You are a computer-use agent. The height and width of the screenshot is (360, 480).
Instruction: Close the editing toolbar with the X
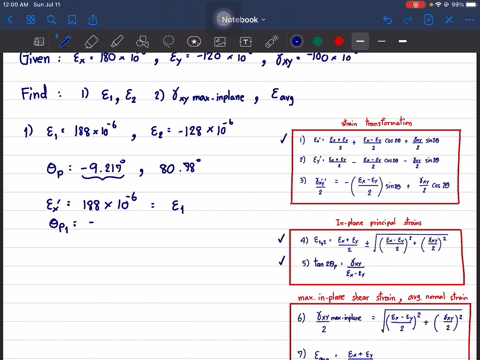pyautogui.click(x=449, y=20)
